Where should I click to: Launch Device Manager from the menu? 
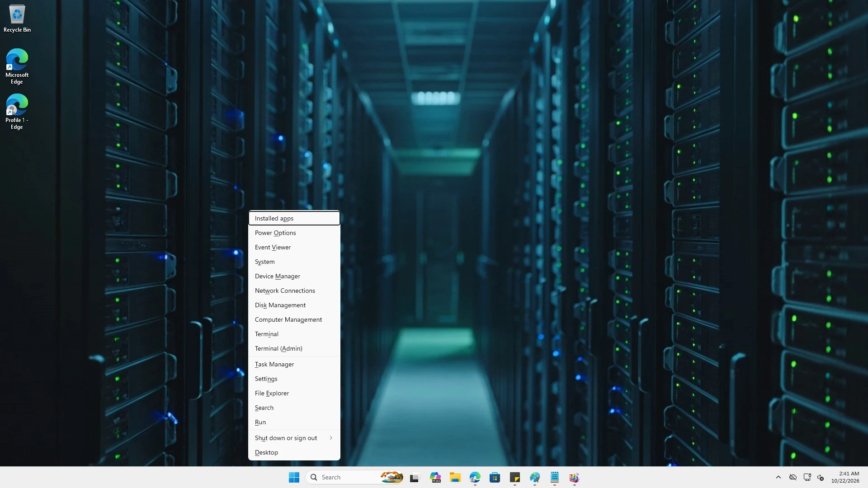point(294,276)
